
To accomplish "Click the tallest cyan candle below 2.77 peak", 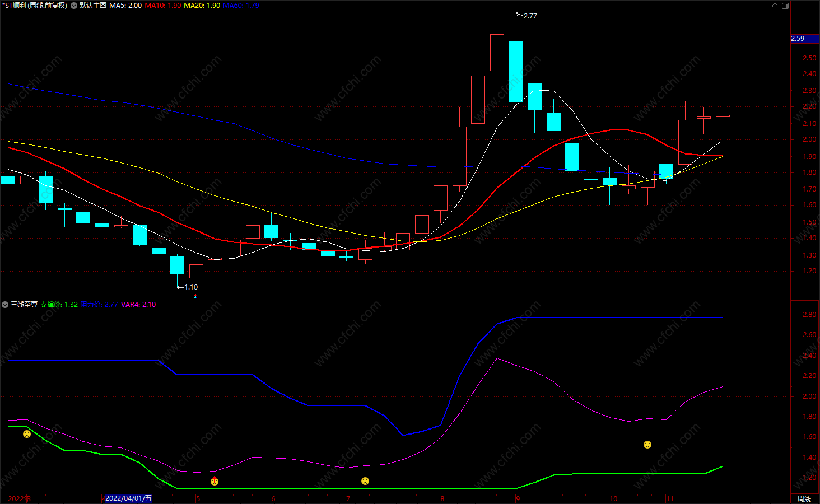I will click(516, 71).
